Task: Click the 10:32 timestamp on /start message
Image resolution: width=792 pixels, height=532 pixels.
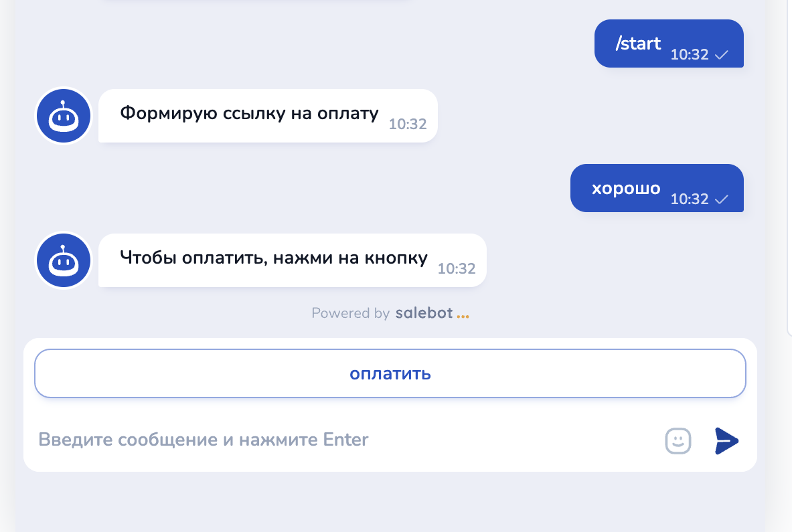Action: click(x=689, y=55)
